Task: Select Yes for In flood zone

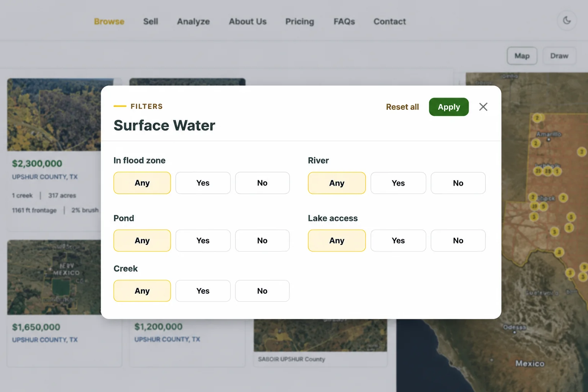Action: [x=203, y=183]
